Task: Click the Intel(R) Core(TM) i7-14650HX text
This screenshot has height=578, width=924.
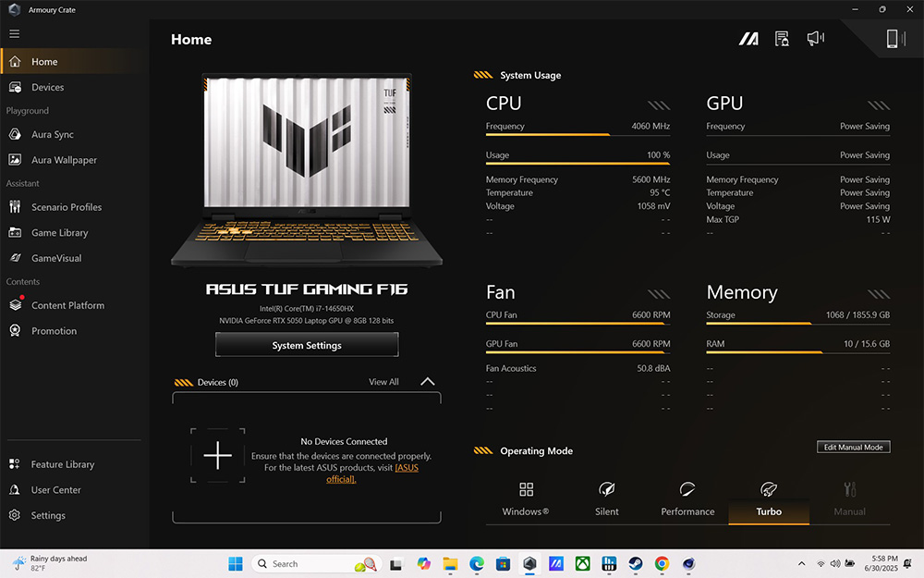Action: (x=307, y=309)
